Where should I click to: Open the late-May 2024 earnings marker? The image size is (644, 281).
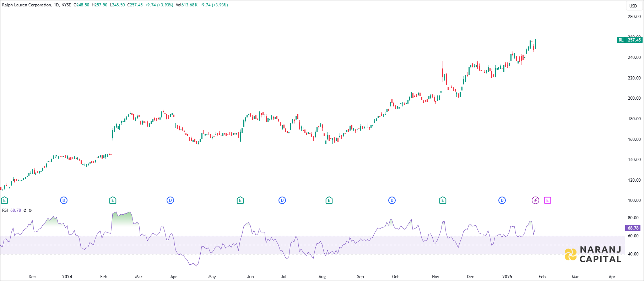point(240,200)
